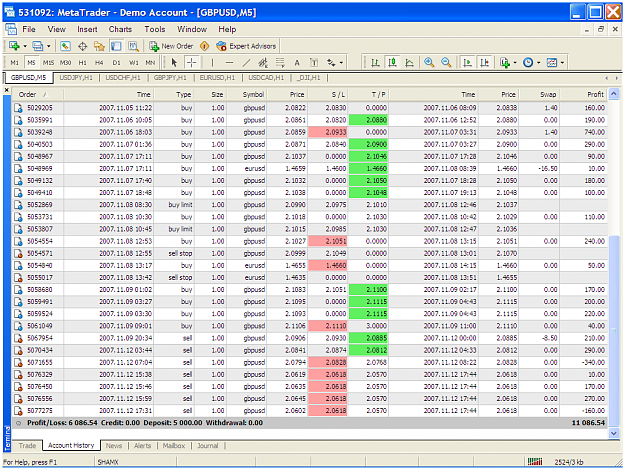The image size is (625, 470).
Task: Select the text A tool
Action: point(297,63)
